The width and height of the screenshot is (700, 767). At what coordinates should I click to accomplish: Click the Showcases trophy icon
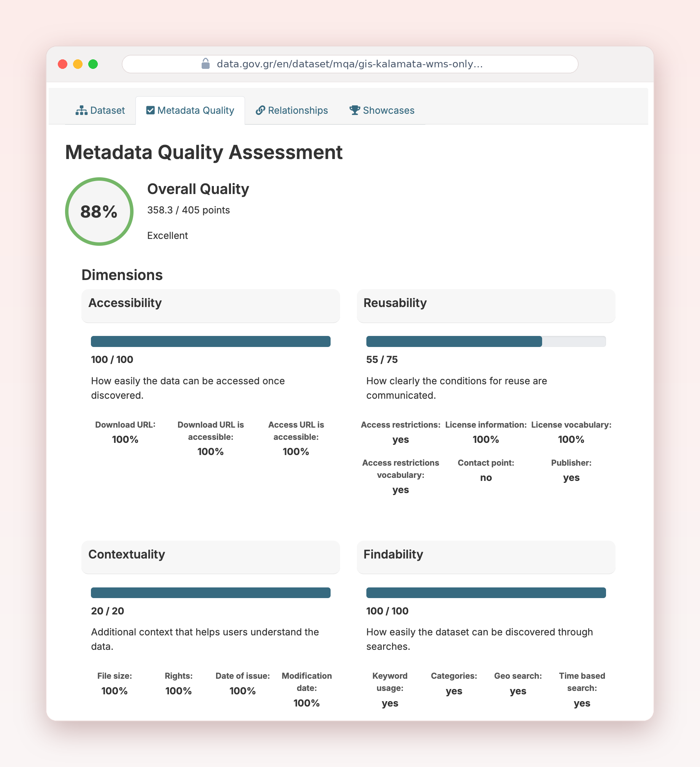[x=355, y=110]
